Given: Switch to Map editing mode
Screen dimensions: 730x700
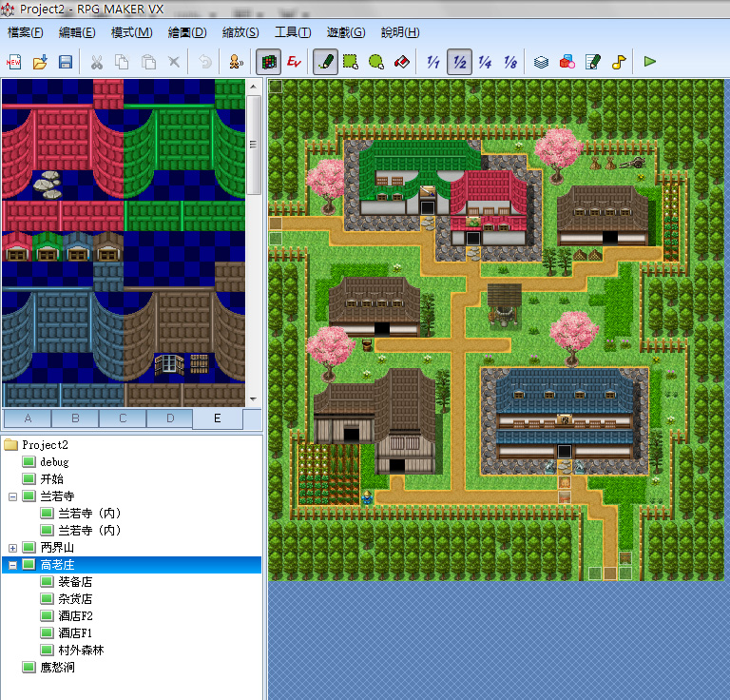Looking at the screenshot, I should tap(269, 62).
